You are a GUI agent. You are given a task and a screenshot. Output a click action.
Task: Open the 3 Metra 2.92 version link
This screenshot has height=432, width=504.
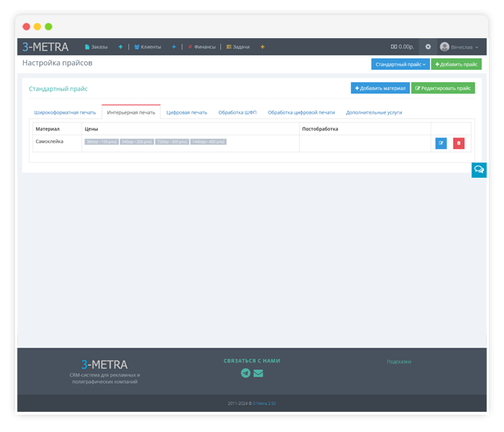tap(264, 403)
